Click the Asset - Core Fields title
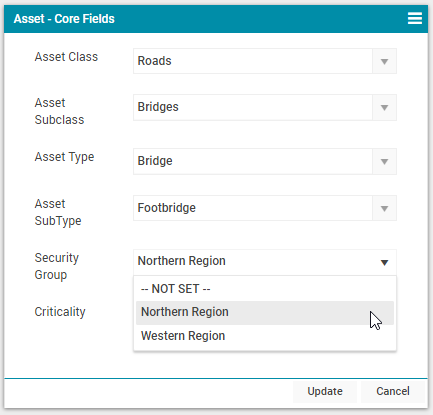The height and width of the screenshot is (415, 433). [64, 19]
